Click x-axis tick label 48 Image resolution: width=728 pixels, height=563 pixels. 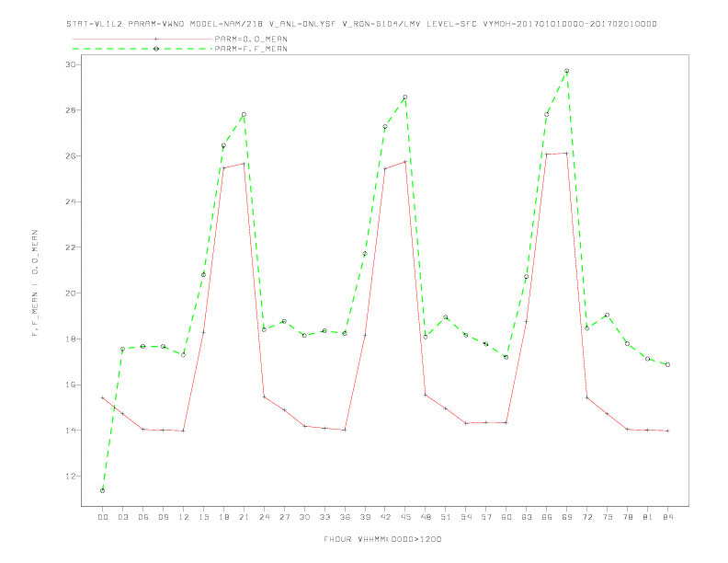pos(426,517)
